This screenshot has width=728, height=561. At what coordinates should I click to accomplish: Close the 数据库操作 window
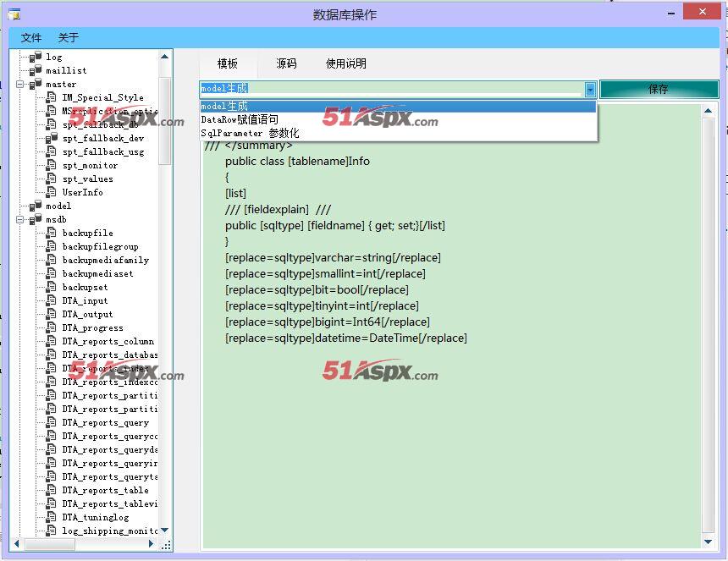(702, 11)
